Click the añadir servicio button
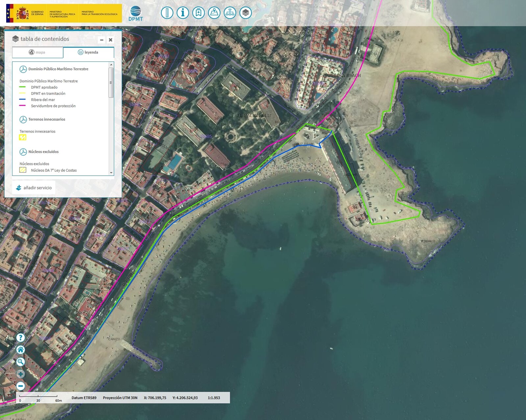The image size is (526, 420). [x=34, y=188]
